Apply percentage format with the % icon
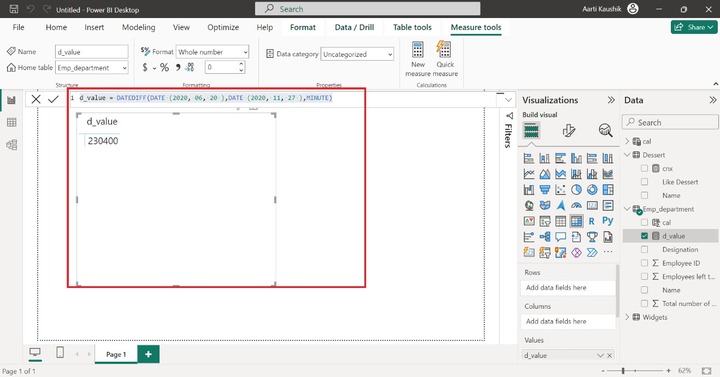This screenshot has height=377, width=720. 164,68
